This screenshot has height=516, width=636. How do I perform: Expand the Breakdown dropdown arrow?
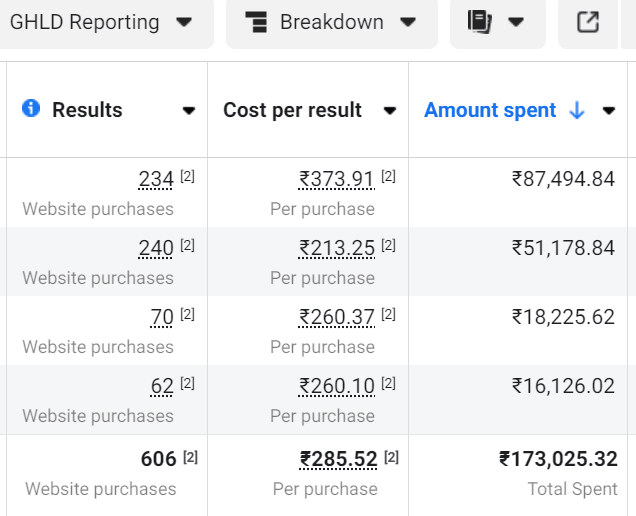click(408, 22)
